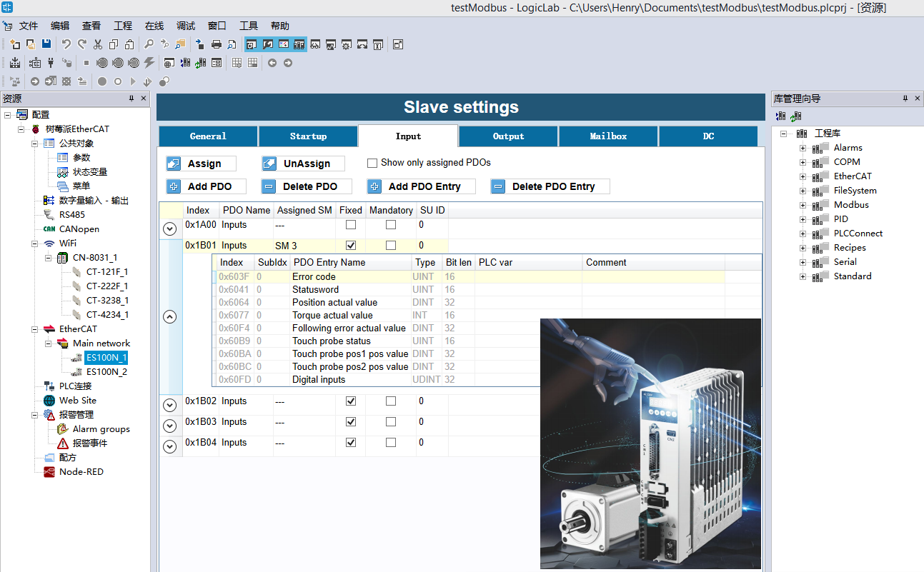
Task: Click the Paste clipboard icon
Action: tap(129, 44)
